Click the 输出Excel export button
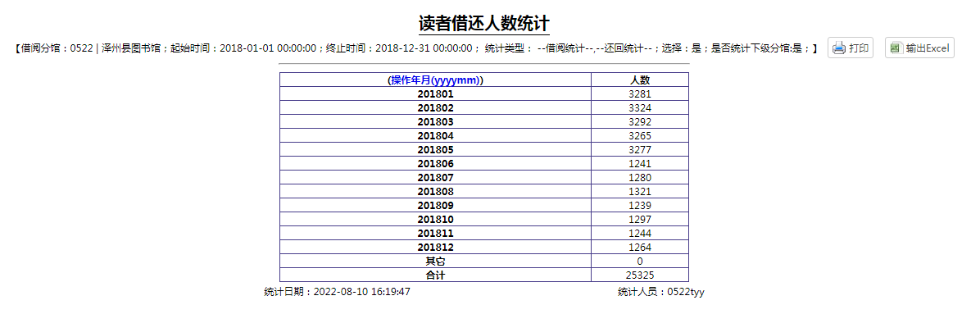The width and height of the screenshot is (980, 314). pos(919,48)
